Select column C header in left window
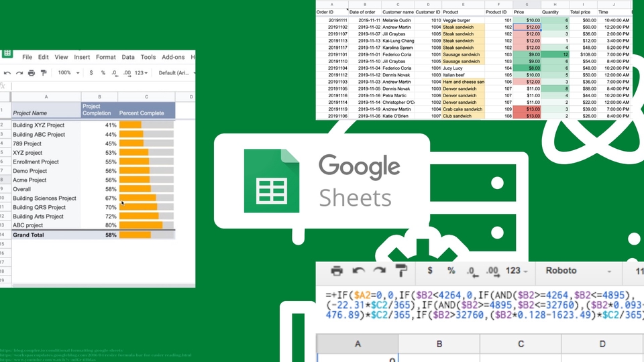Image resolution: width=644 pixels, height=362 pixels. coord(146,97)
